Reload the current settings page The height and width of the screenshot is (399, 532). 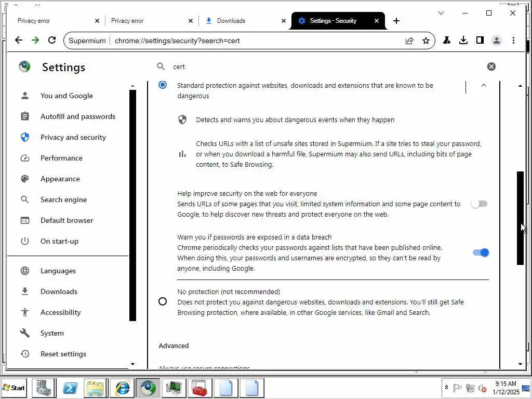52,41
